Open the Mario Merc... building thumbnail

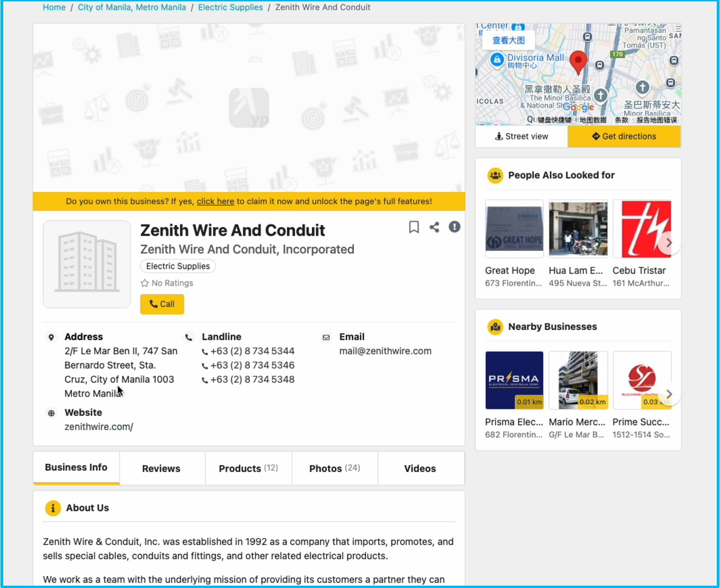point(578,380)
